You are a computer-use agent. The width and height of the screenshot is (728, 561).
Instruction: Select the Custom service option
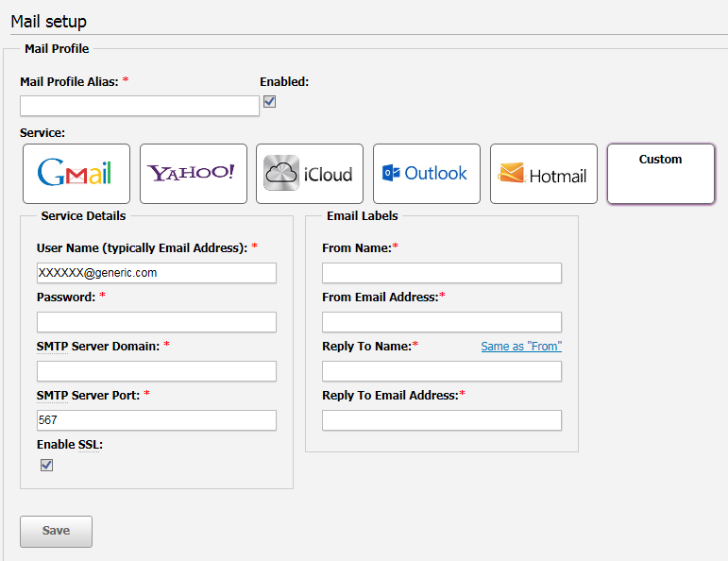[x=660, y=174]
